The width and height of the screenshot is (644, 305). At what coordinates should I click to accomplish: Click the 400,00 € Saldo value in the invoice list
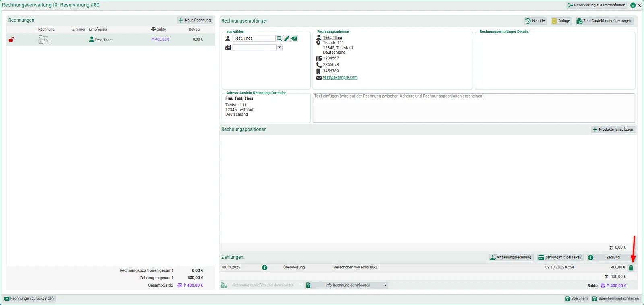pos(160,39)
